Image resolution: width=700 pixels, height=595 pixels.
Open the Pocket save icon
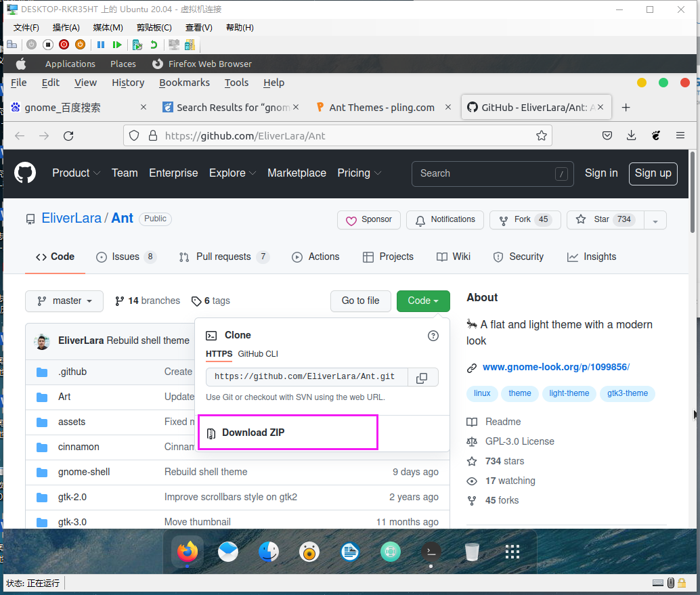[x=607, y=135]
